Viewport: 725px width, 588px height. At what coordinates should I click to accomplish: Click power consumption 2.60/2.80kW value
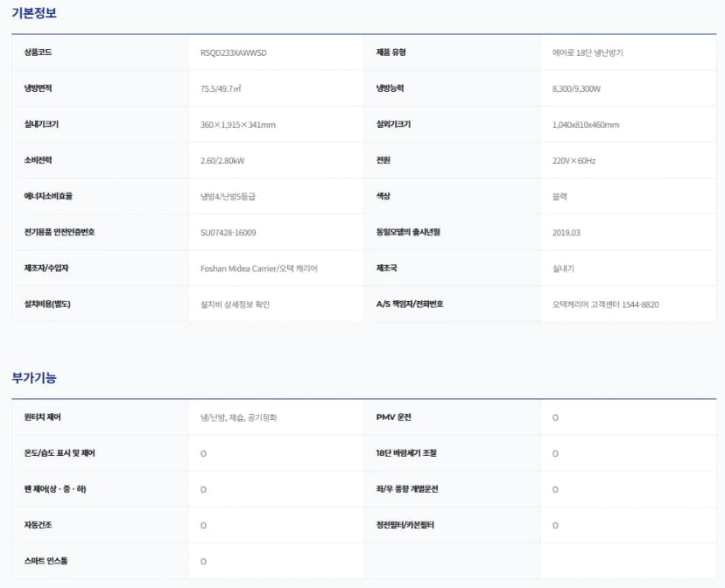pos(222,161)
